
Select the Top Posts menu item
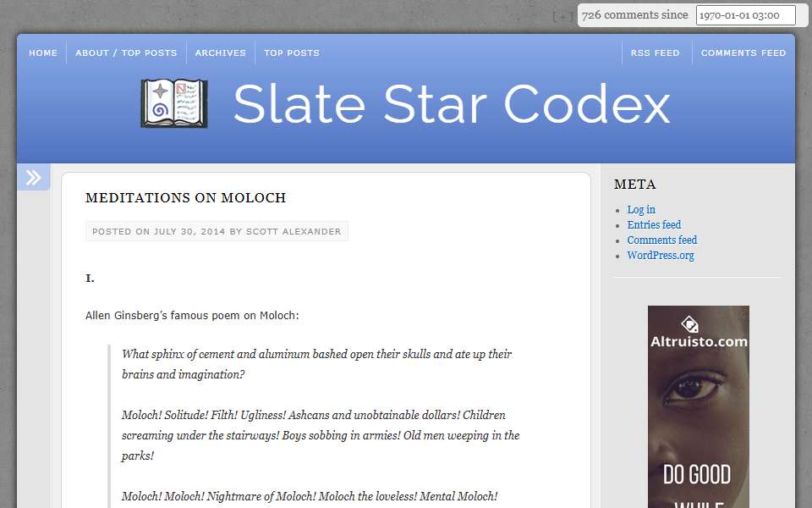coord(292,52)
